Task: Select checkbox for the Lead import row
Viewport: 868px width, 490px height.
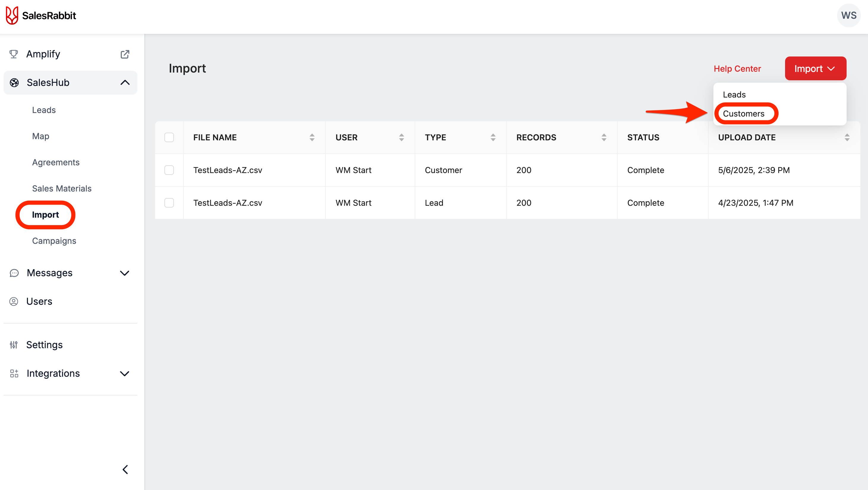Action: point(169,203)
